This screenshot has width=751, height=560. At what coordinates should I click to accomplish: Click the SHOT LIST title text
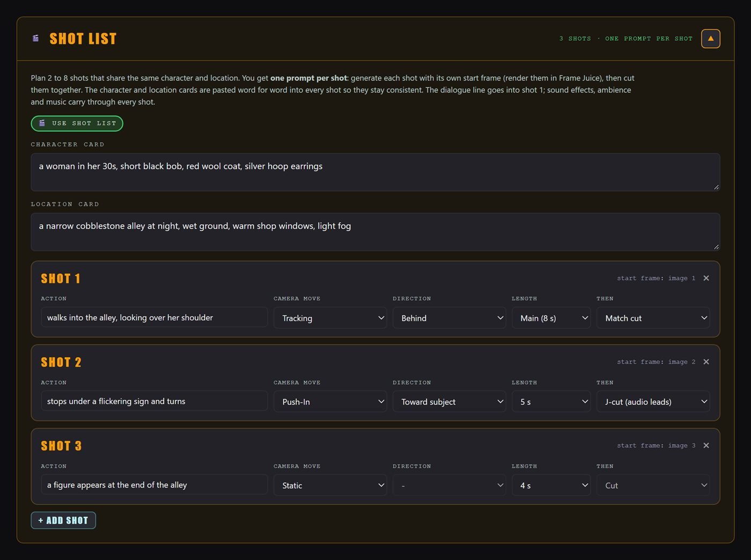point(83,39)
